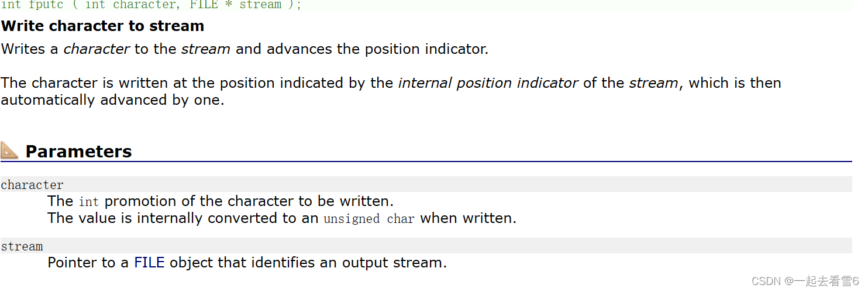Image resolution: width=868 pixels, height=292 pixels.
Task: Click the italic 'internal position indicator' text
Action: coord(488,83)
